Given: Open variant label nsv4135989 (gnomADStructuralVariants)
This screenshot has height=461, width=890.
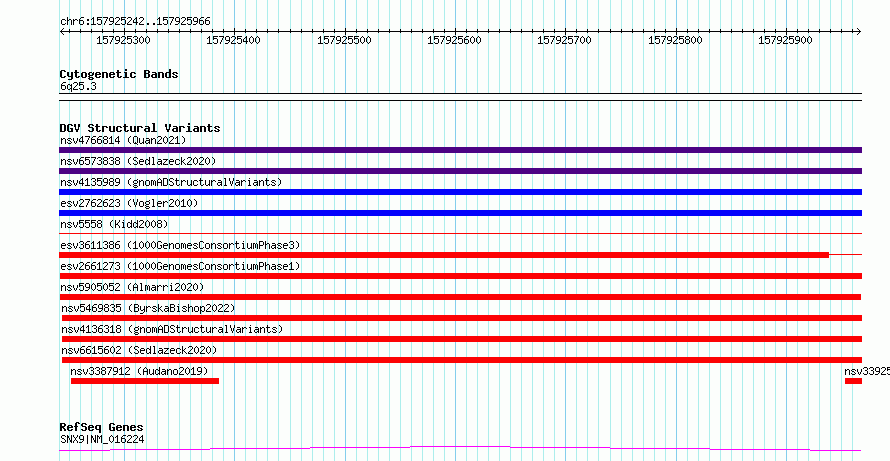Looking at the screenshot, I should [171, 182].
